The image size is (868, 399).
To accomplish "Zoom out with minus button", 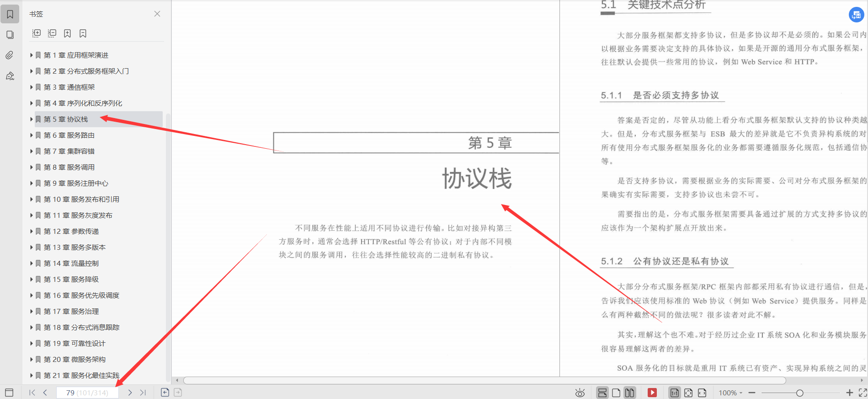I will click(752, 393).
